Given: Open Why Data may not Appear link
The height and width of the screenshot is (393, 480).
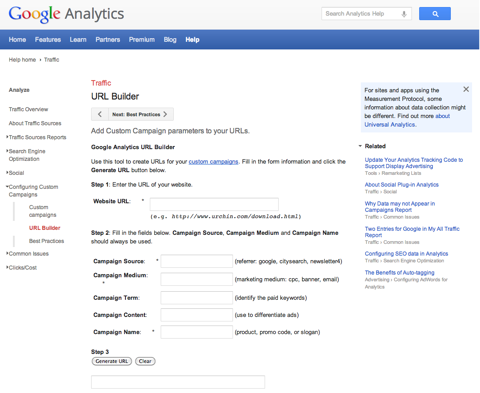Looking at the screenshot, I should click(x=400, y=207).
